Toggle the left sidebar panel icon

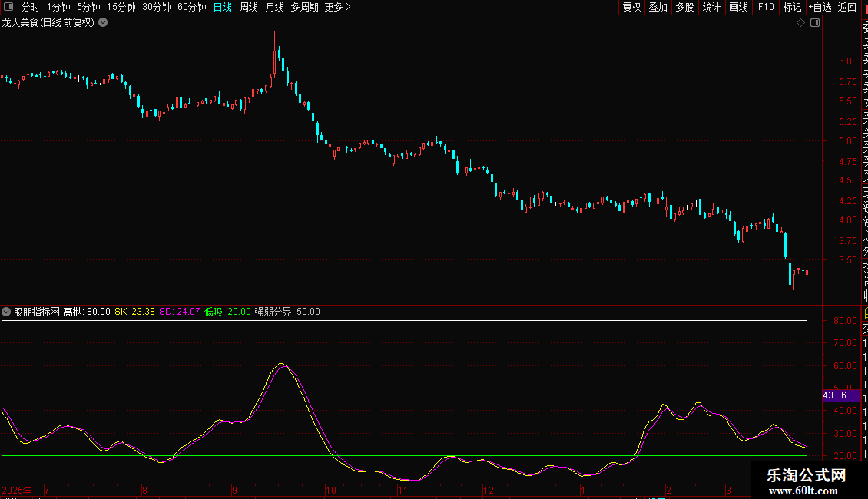coord(8,7)
